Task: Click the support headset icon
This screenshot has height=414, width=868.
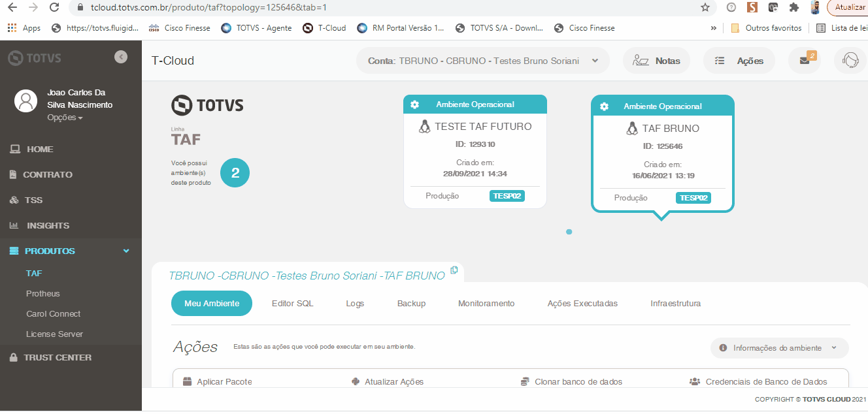Action: pos(850,61)
